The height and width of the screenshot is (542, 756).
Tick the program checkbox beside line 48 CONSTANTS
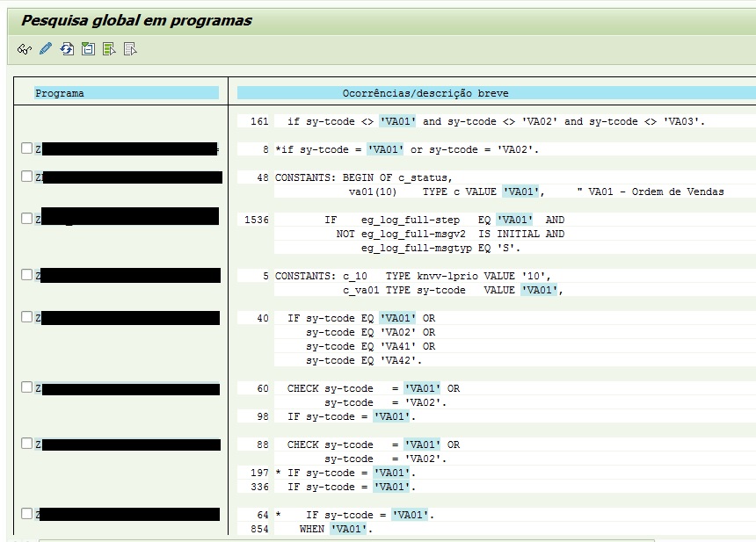point(27,177)
